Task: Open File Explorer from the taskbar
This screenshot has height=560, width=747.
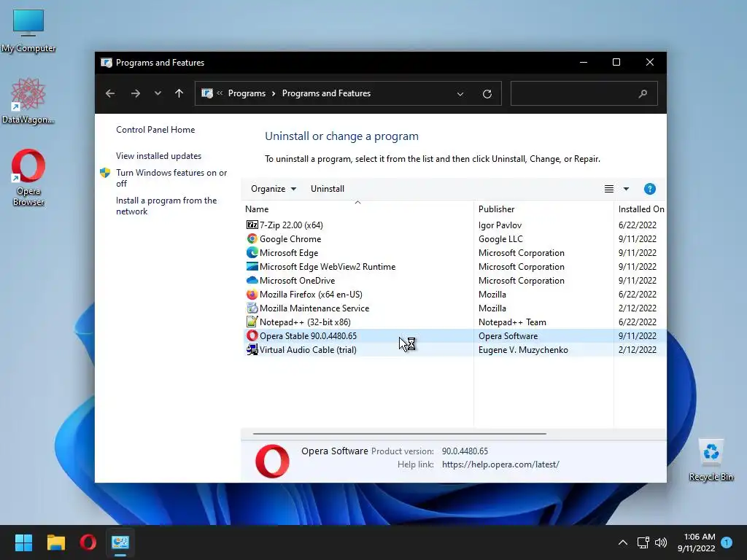Action: pos(55,542)
